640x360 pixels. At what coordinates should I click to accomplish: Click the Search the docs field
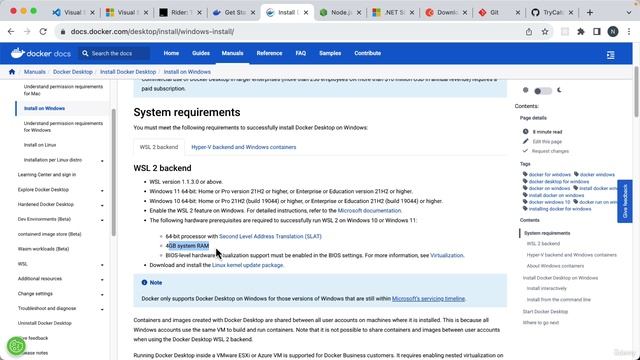tap(114, 53)
